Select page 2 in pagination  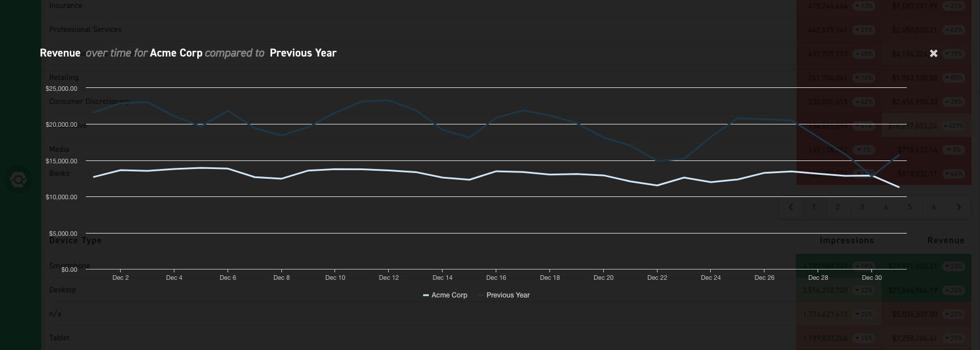pos(838,207)
